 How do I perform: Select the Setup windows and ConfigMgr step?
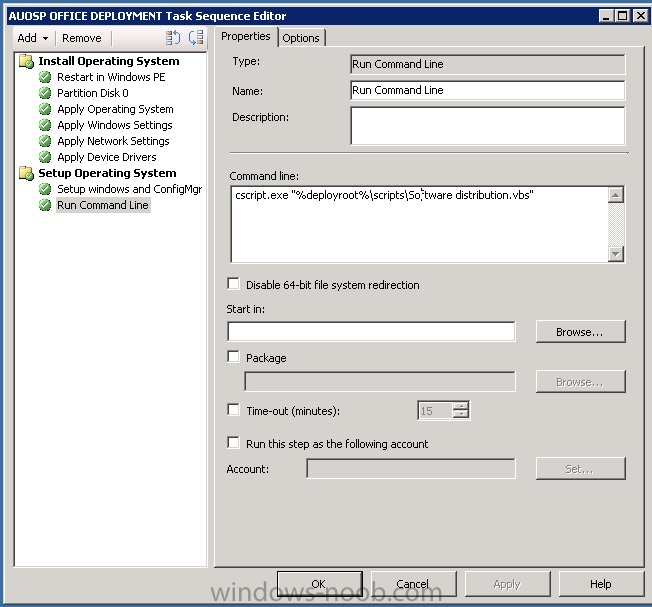[130, 189]
